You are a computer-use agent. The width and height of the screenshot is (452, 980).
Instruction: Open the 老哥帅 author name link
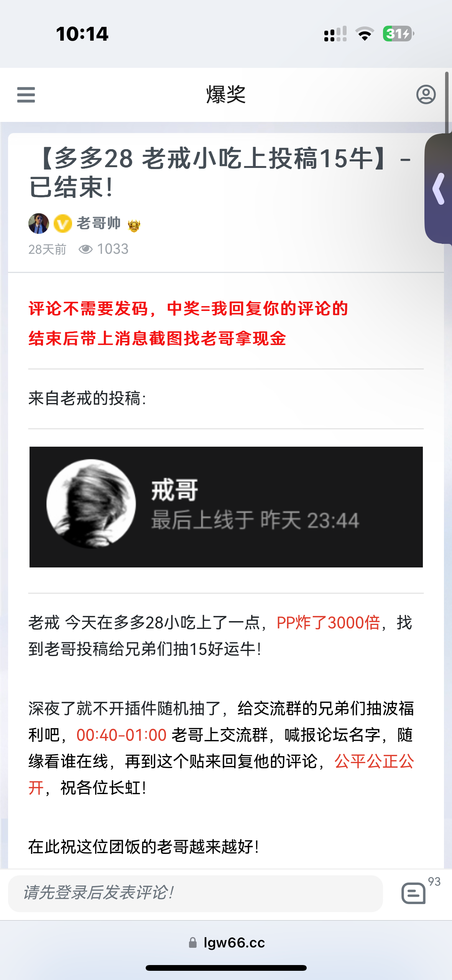[99, 223]
